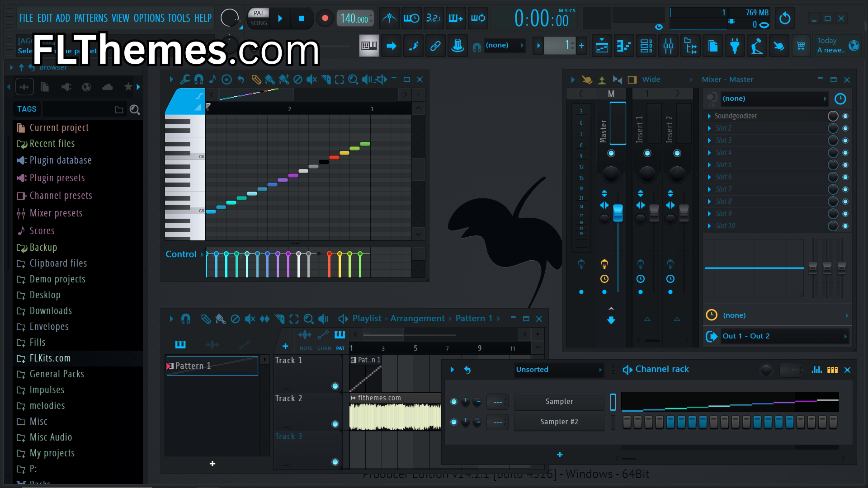Viewport: 868px width, 488px height.
Task: Open the Out 1 - Out 2 output dropdown
Action: (784, 336)
